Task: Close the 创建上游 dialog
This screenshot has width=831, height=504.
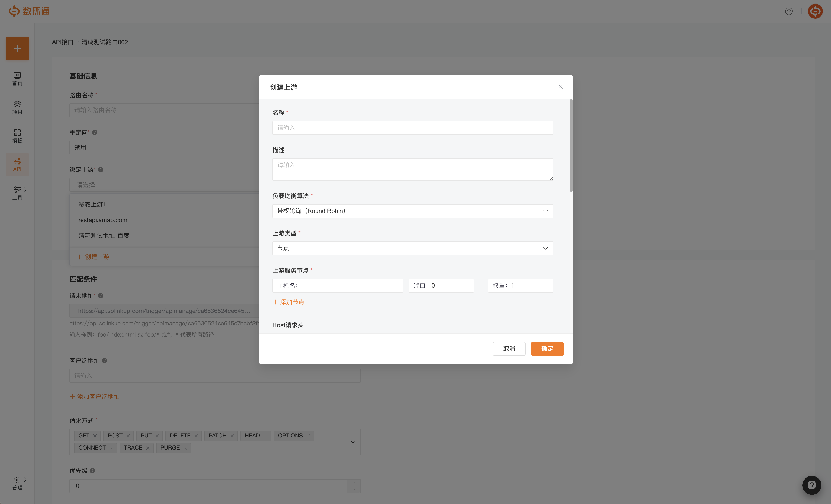Action: tap(561, 87)
